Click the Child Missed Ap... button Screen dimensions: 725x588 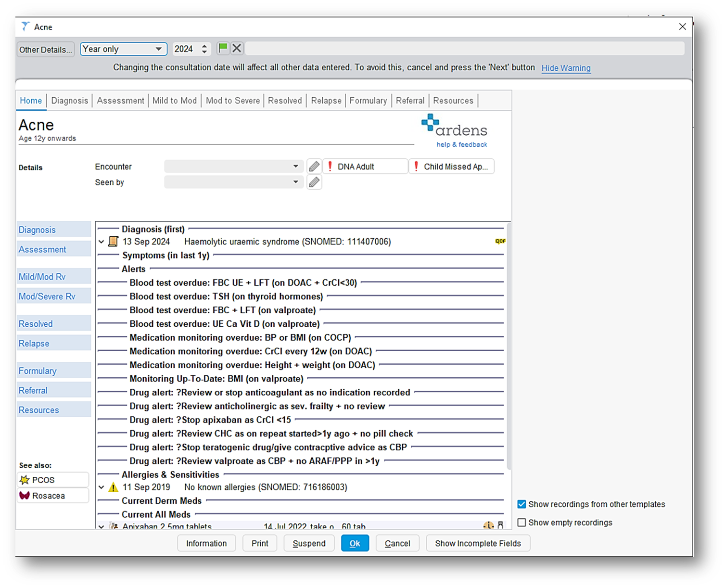[451, 166]
